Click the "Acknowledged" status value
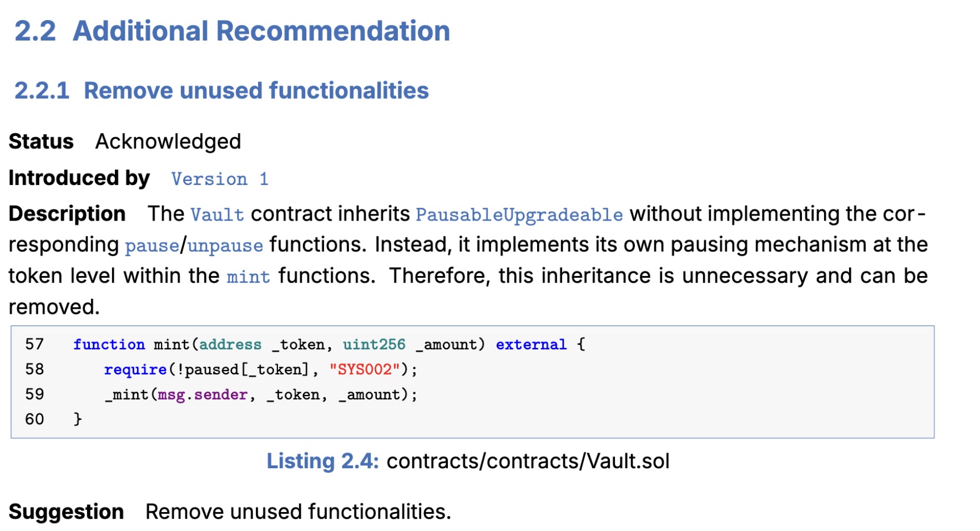This screenshot has width=980, height=531. click(x=168, y=142)
